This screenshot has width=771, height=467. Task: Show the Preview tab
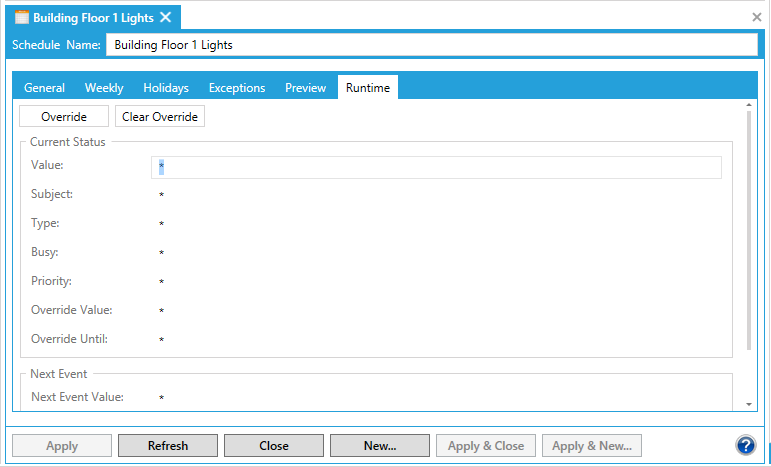305,88
